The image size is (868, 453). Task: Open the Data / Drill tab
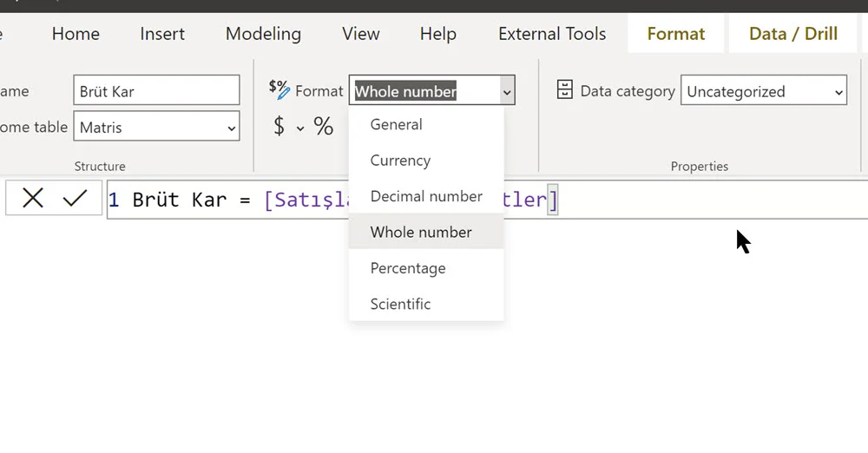click(x=792, y=34)
